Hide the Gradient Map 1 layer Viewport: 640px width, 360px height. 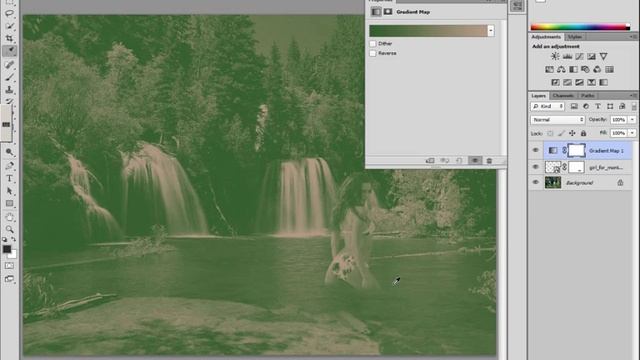coord(536,150)
